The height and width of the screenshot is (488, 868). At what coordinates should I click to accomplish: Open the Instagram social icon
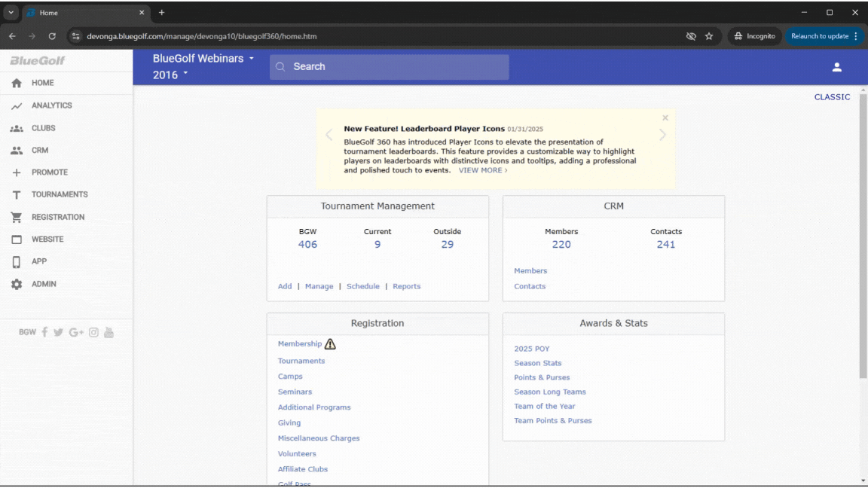point(93,332)
